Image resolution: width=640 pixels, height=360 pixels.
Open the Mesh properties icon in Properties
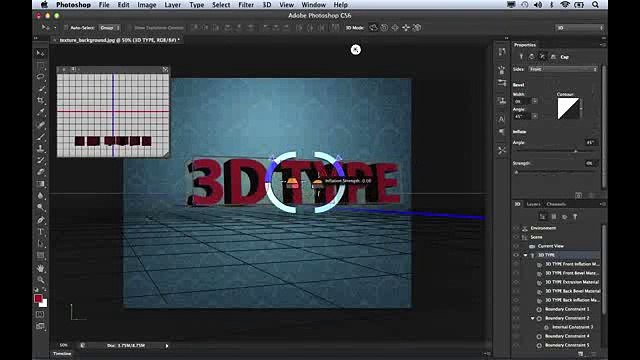[x=521, y=57]
